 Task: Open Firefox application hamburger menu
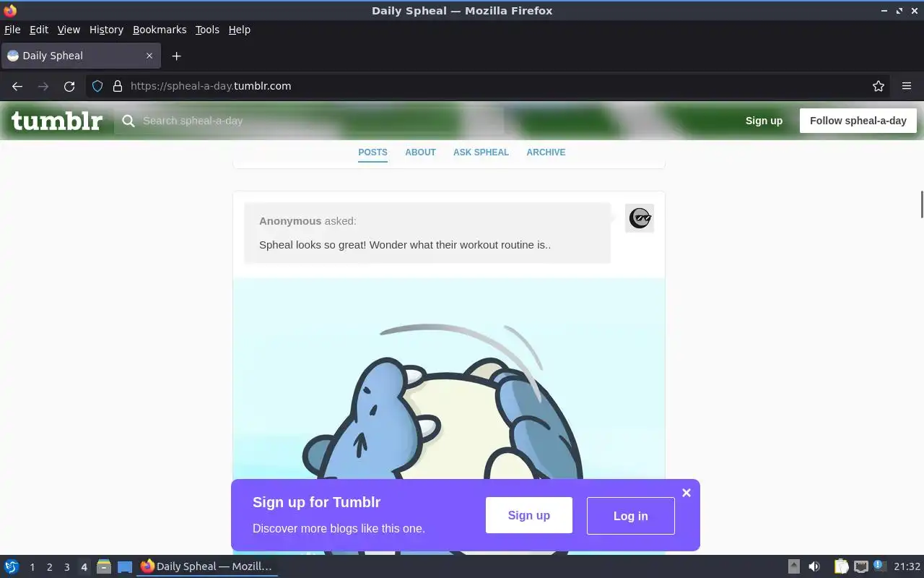point(907,86)
